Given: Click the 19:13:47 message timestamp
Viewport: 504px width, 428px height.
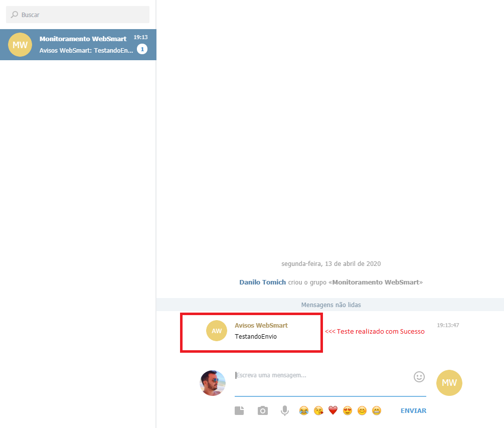Looking at the screenshot, I should 448,325.
